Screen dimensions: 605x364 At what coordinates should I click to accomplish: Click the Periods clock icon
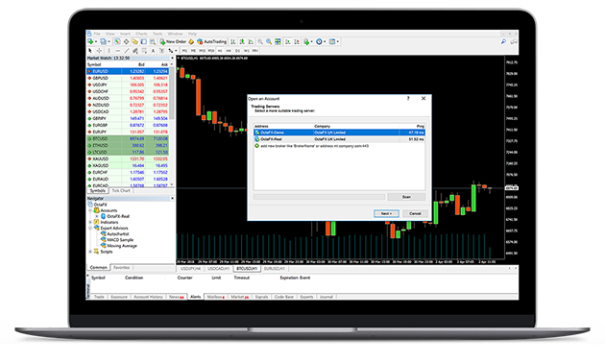[x=319, y=41]
